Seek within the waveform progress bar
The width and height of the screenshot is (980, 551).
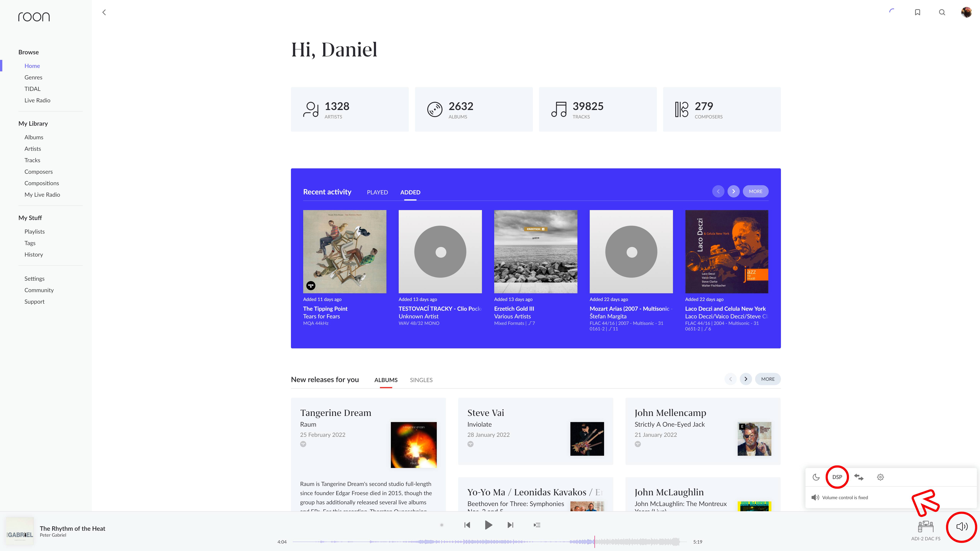[x=490, y=541]
